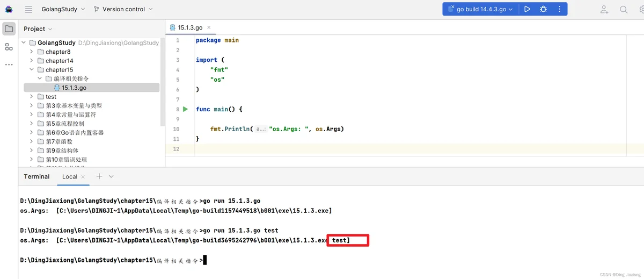Add a new terminal tab with plus
Image resolution: width=644 pixels, height=279 pixels.
(99, 176)
